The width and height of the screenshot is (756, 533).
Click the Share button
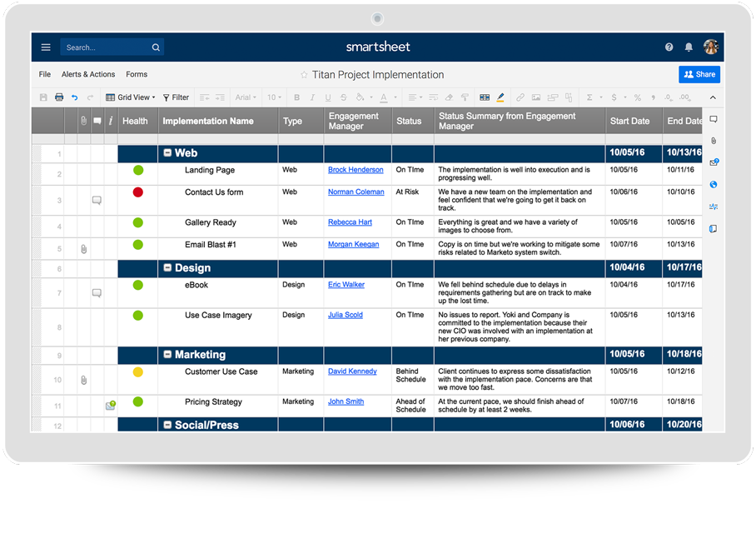[x=699, y=74]
